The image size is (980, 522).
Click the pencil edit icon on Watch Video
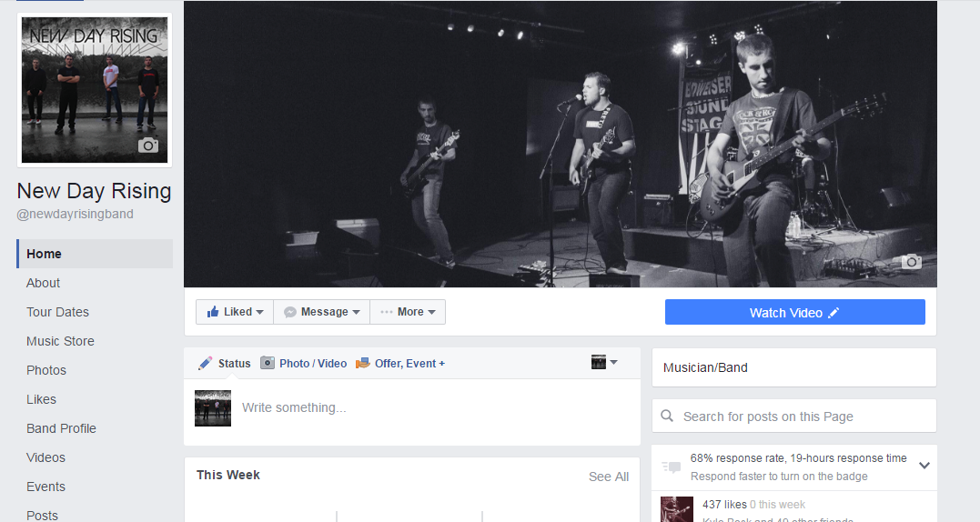pyautogui.click(x=834, y=313)
